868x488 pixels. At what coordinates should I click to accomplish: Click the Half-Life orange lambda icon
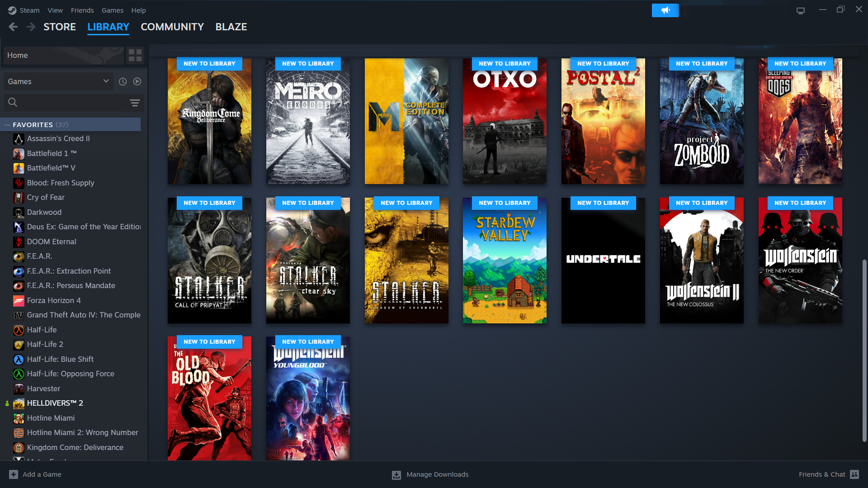click(19, 330)
